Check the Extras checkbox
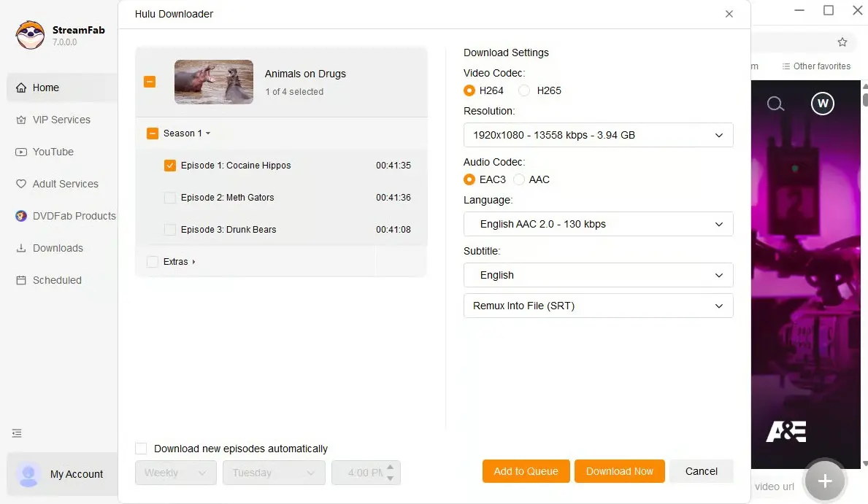Image resolution: width=868 pixels, height=504 pixels. pos(153,262)
